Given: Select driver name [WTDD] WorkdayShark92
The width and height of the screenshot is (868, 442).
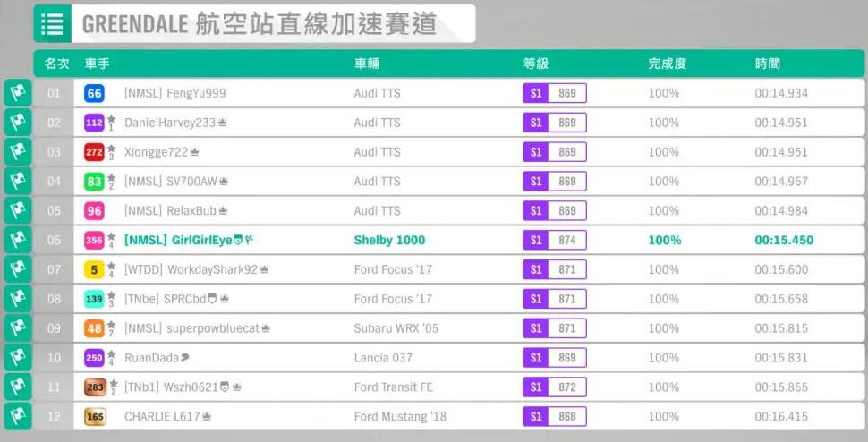Looking at the screenshot, I should pyautogui.click(x=191, y=269).
